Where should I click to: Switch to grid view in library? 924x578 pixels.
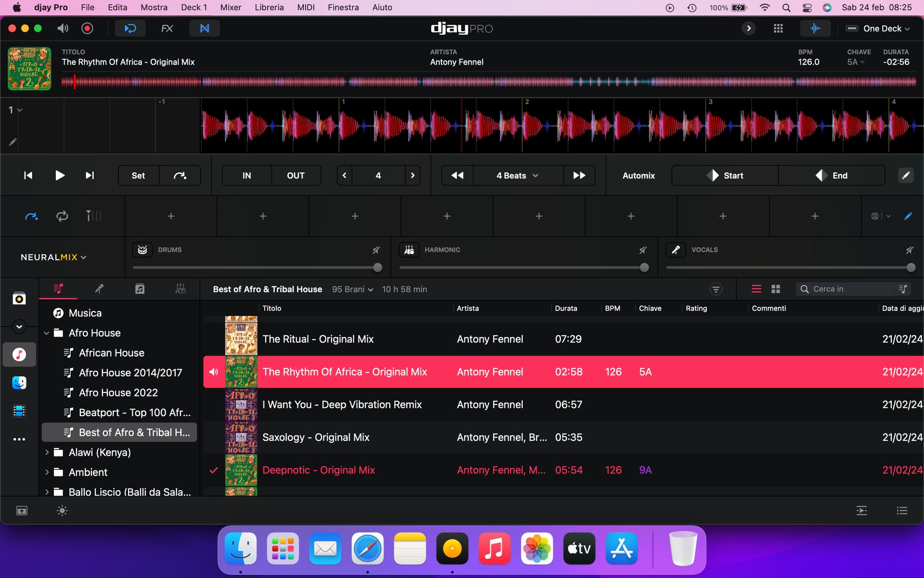coord(776,289)
